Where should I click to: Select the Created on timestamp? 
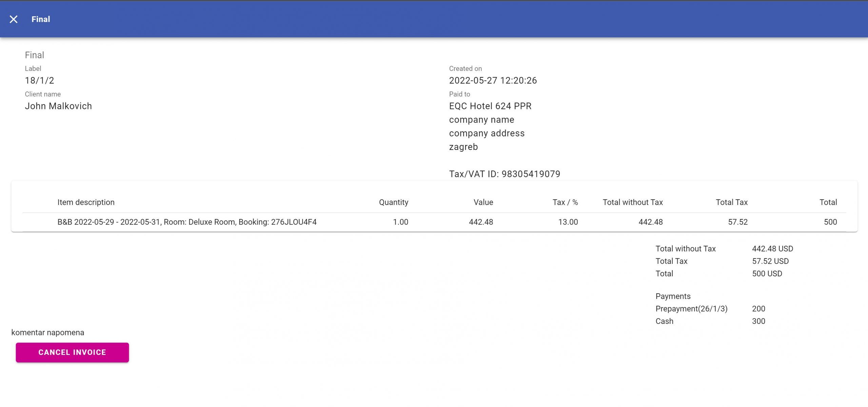point(493,80)
